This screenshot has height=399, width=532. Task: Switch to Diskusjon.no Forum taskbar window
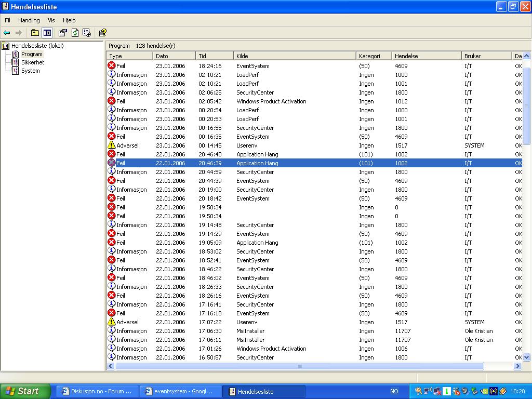point(97,391)
